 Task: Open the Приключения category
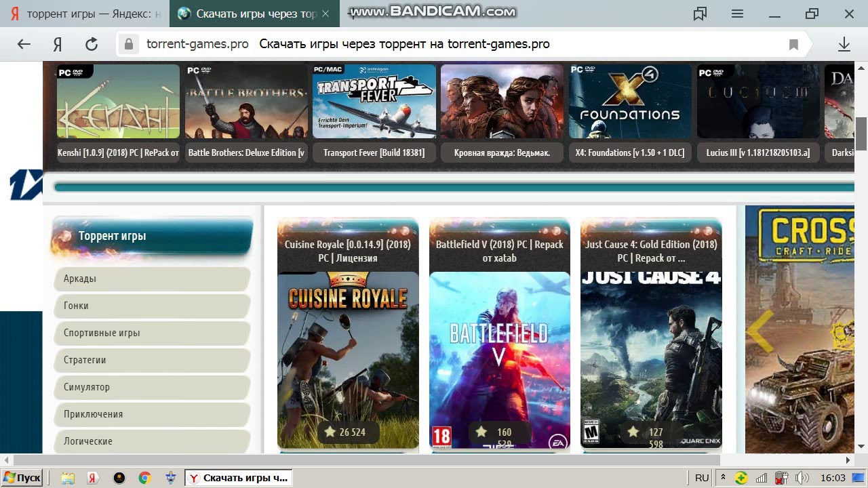point(152,414)
